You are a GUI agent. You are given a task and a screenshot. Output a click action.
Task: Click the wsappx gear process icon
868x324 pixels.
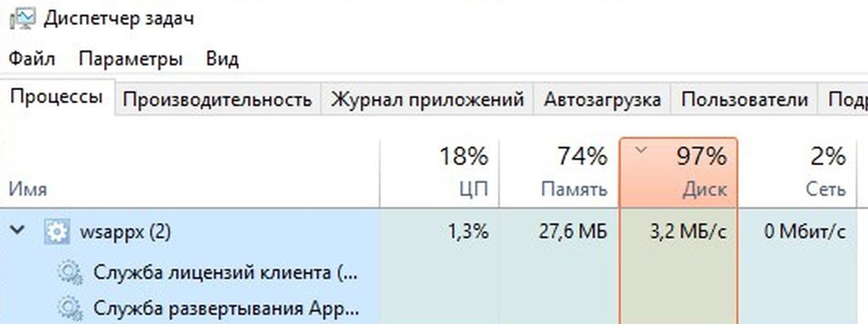click(57, 232)
